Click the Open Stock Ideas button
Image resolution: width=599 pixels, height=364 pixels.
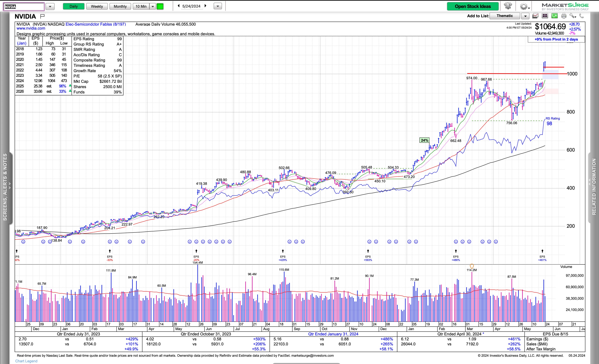click(x=473, y=6)
